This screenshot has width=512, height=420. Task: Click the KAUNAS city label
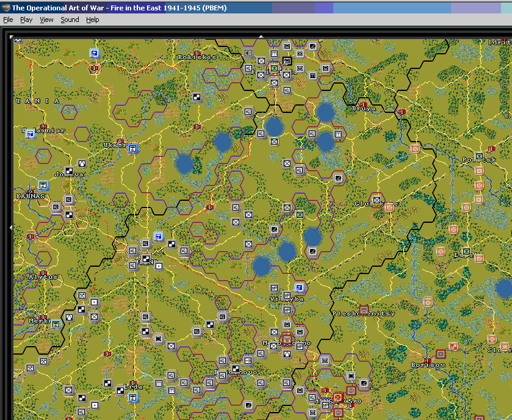[x=31, y=197]
